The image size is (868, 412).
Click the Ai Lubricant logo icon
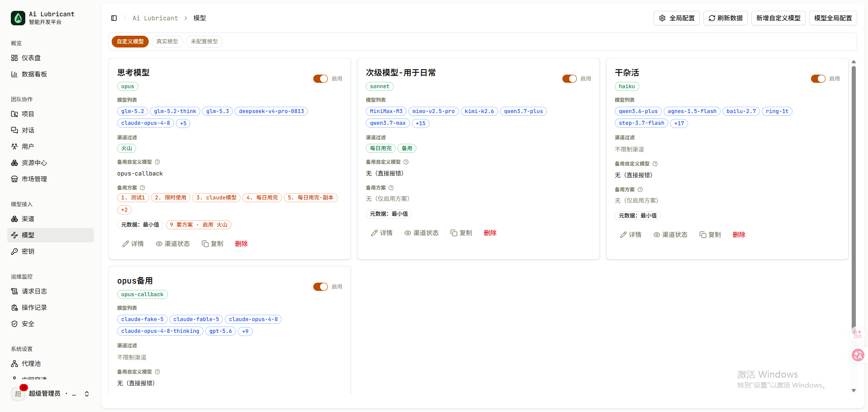[x=18, y=18]
